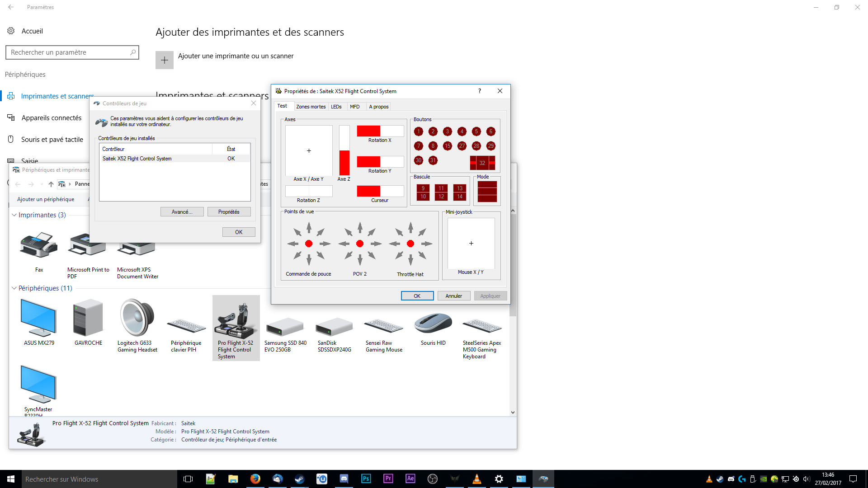Click the back arrow in Périphériques et imprimantes

click(18, 184)
